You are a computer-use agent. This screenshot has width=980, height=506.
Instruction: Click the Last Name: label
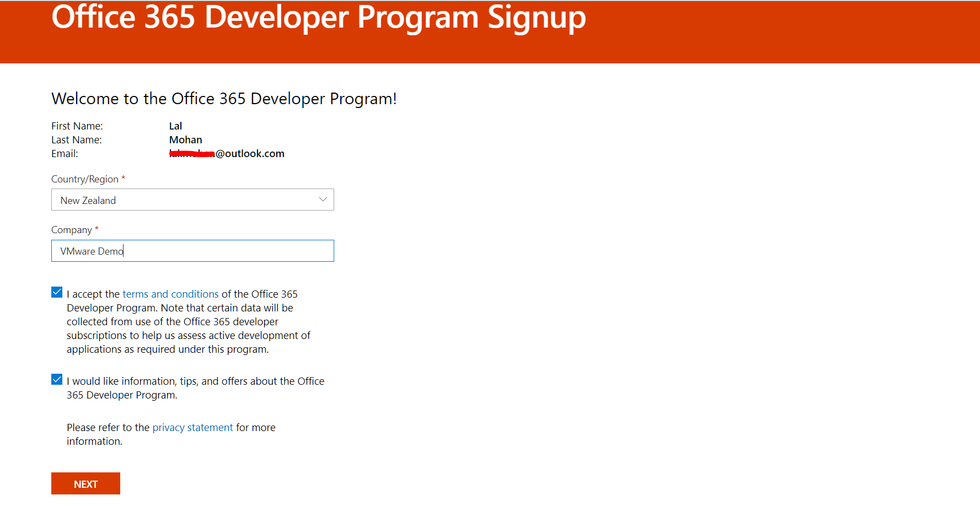click(77, 140)
